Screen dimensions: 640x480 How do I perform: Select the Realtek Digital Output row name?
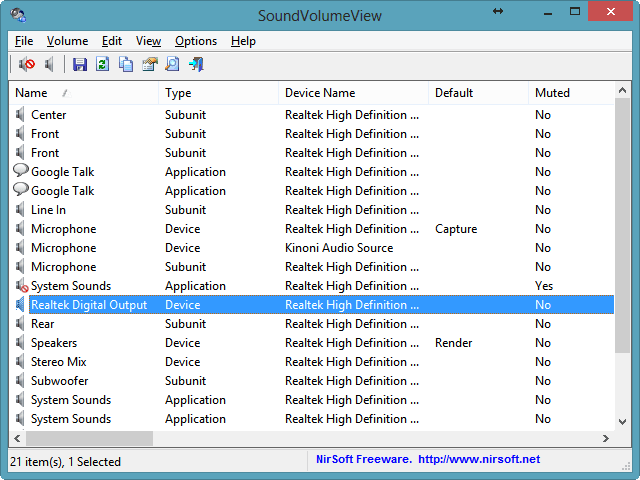pyautogui.click(x=89, y=305)
